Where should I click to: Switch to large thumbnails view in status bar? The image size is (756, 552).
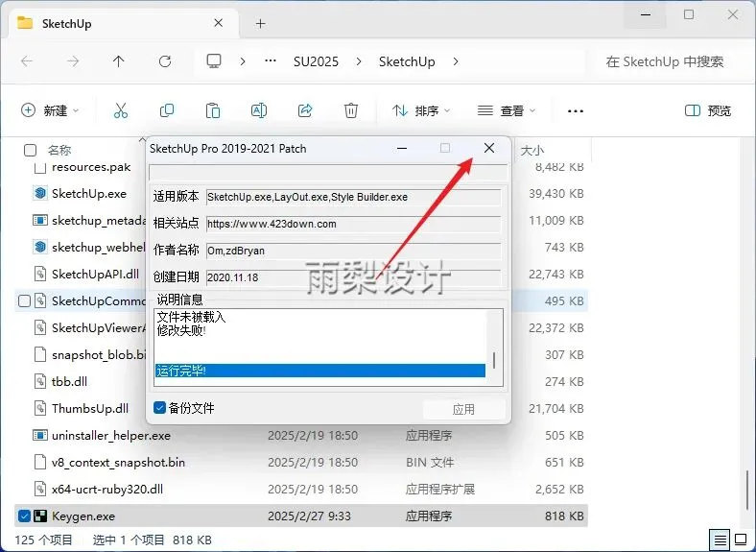(741, 539)
